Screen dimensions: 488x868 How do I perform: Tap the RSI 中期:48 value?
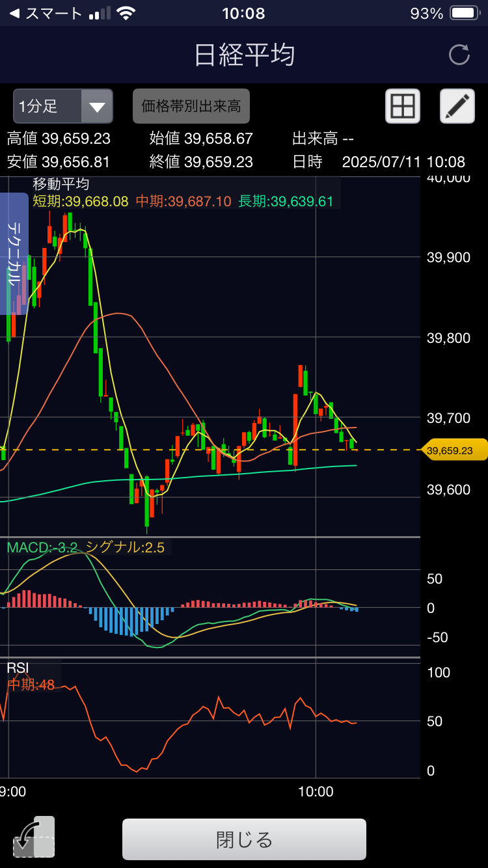[31, 684]
